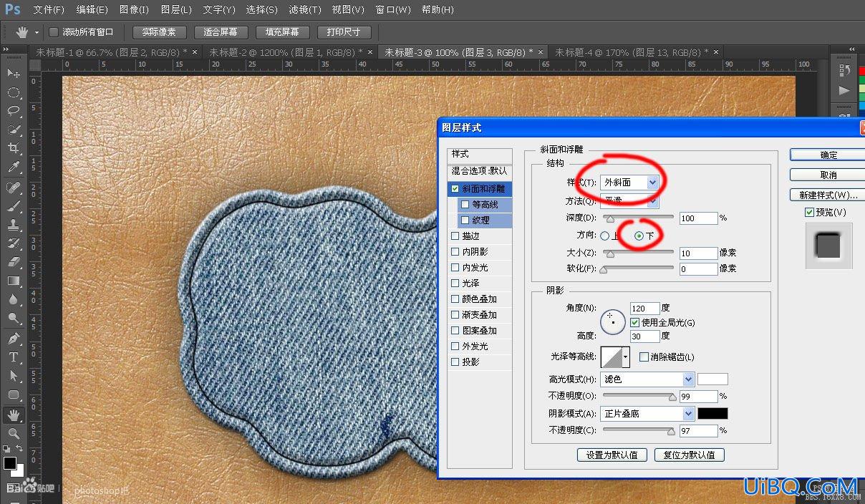
Task: Open the 文件(F) menu
Action: [x=49, y=10]
